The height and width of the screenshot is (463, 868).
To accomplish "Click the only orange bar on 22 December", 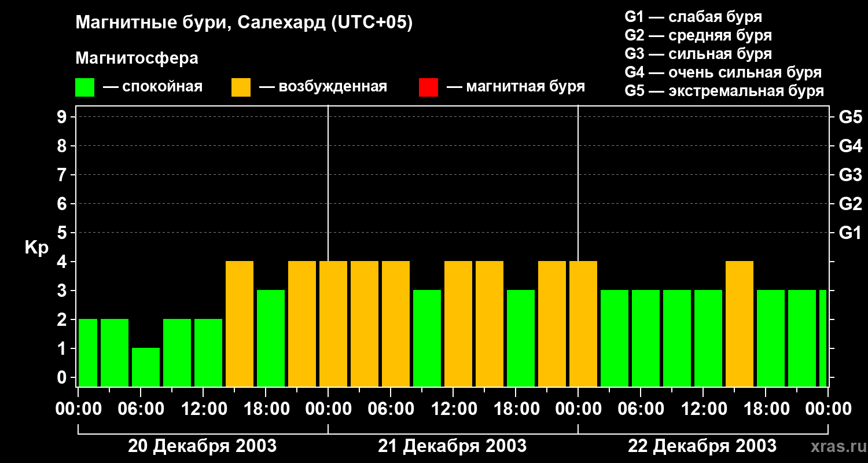I will [x=740, y=324].
